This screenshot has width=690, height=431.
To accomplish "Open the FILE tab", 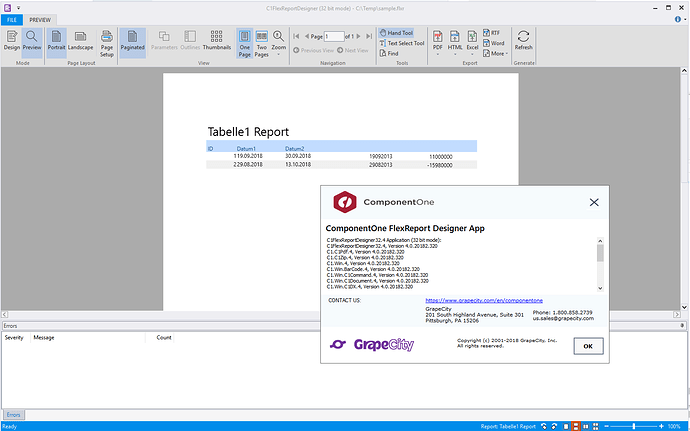I will 12,20.
